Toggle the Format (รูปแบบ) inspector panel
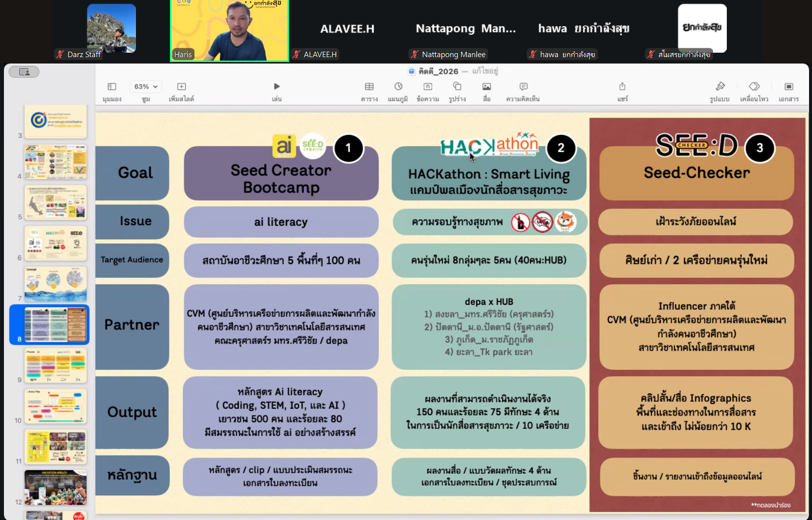Image resolution: width=812 pixels, height=520 pixels. 720,87
